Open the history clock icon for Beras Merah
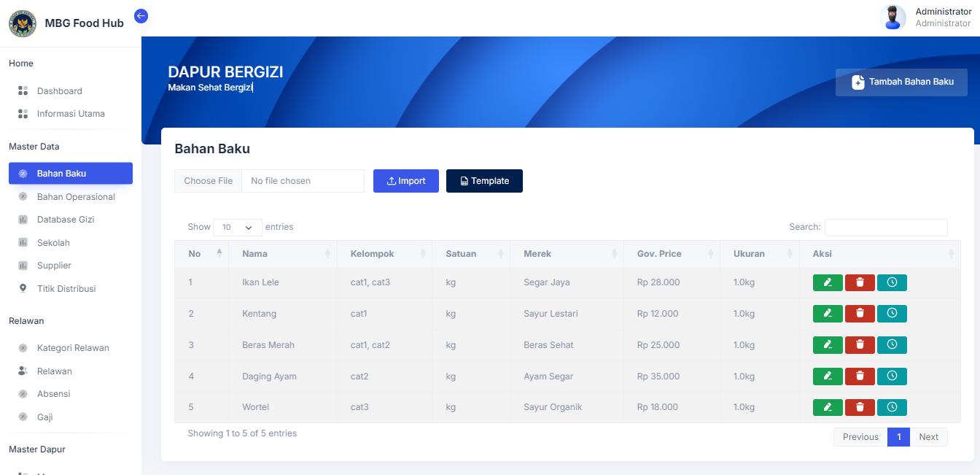The image size is (980, 475). coord(892,344)
